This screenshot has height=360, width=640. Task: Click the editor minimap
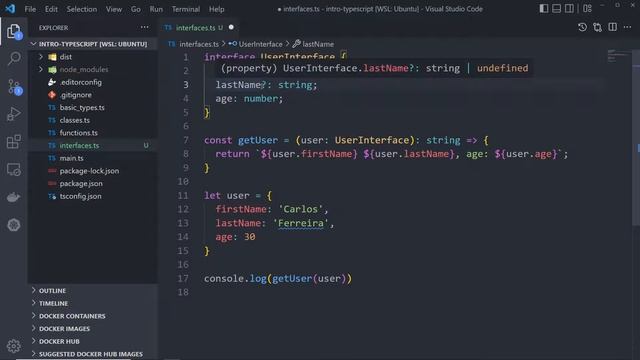(x=618, y=56)
